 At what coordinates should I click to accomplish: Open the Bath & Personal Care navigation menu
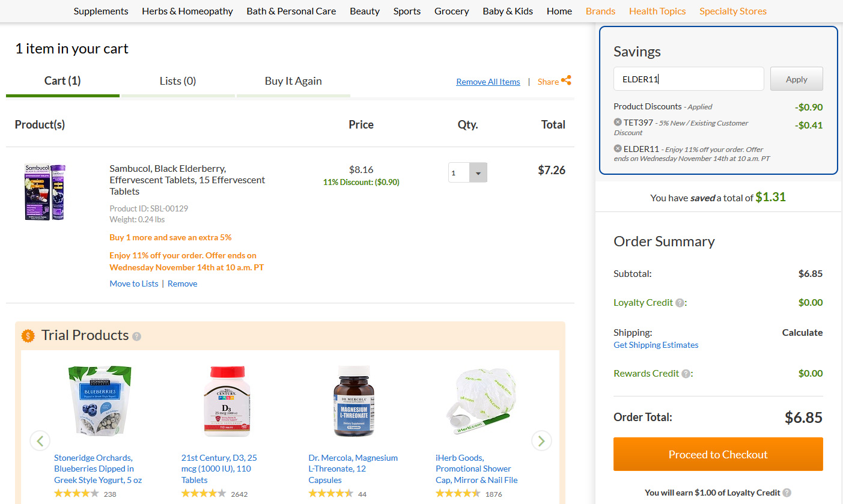coord(291,11)
